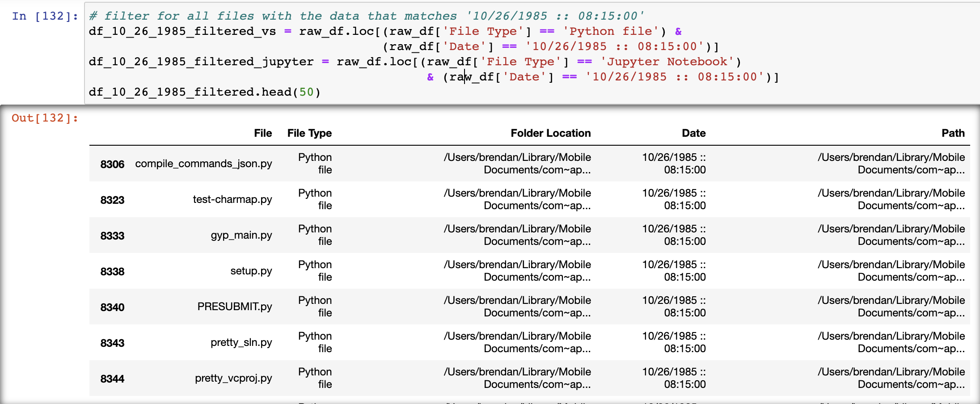Click the Date column header

point(694,133)
